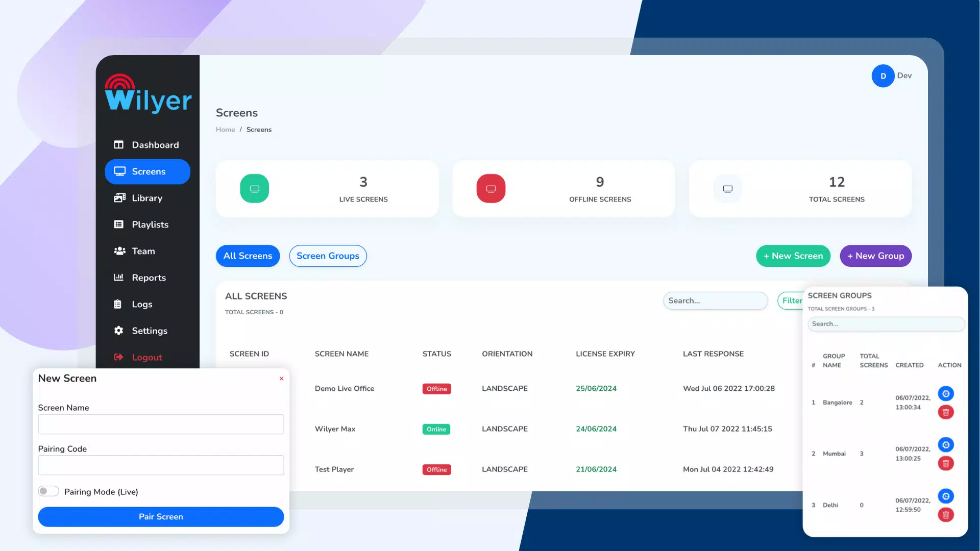Click license expiry 21/06/2024
Viewport: 980px width, 551px height.
point(596,469)
